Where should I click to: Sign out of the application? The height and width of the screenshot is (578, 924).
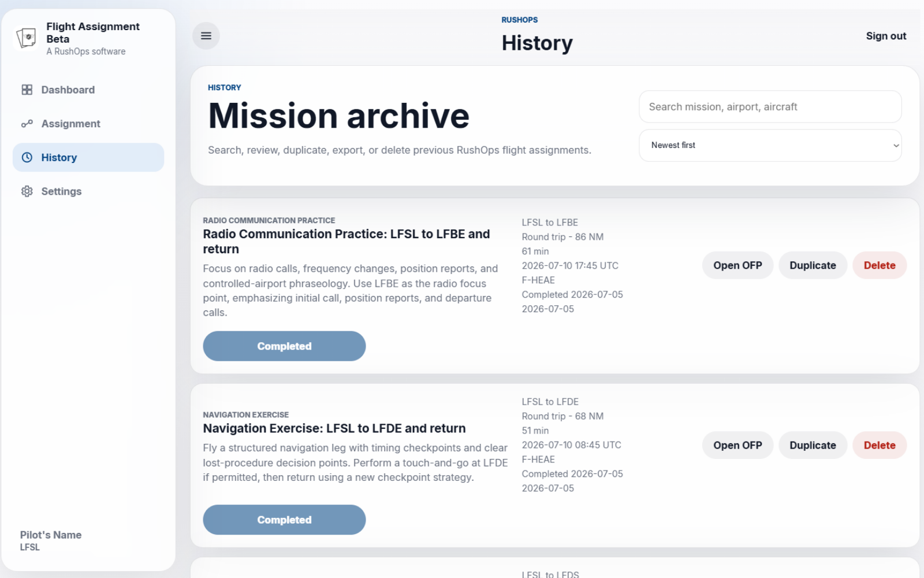tap(886, 36)
